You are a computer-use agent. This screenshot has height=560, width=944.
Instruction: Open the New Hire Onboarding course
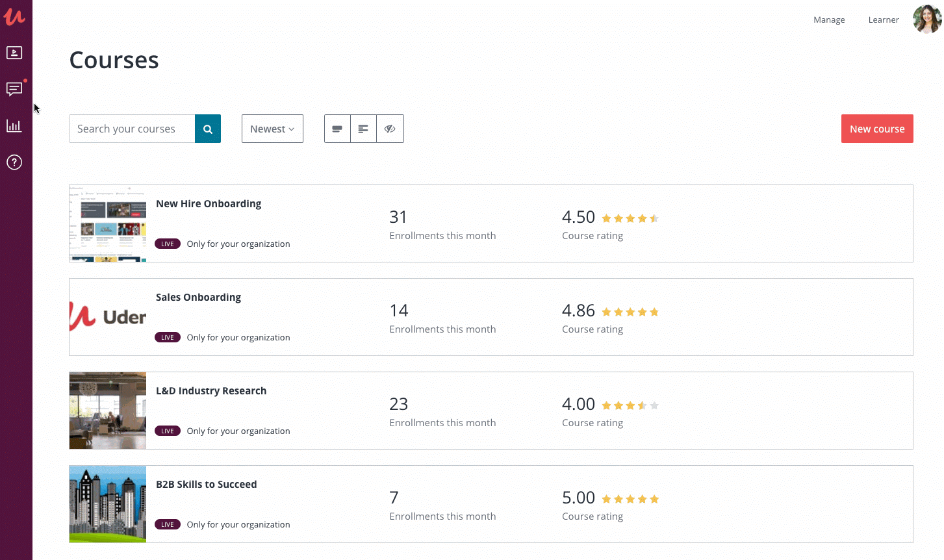pyautogui.click(x=208, y=203)
